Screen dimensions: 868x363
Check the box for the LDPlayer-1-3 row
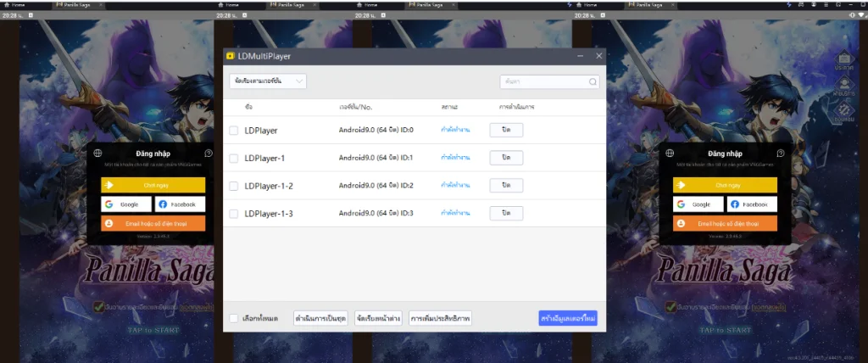(234, 214)
